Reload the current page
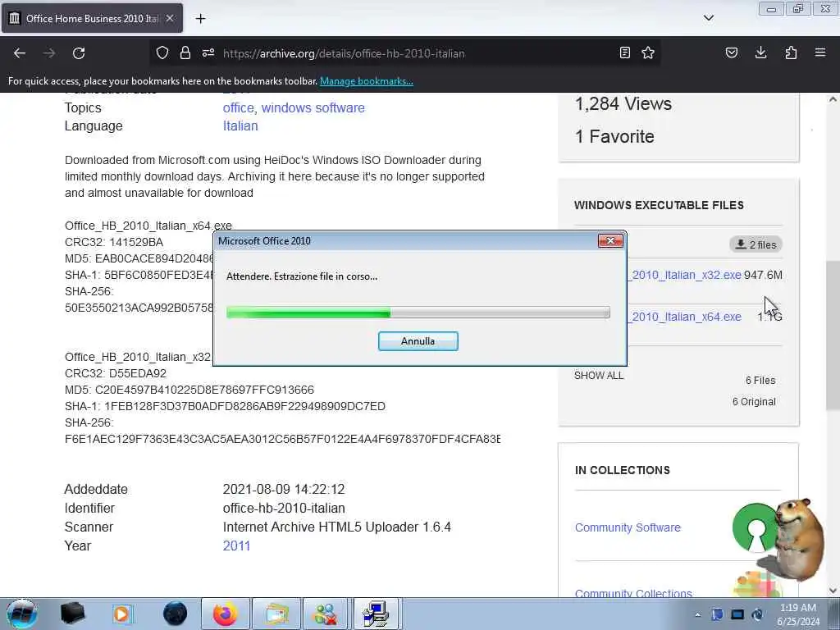Viewport: 840px width, 630px height. click(79, 53)
